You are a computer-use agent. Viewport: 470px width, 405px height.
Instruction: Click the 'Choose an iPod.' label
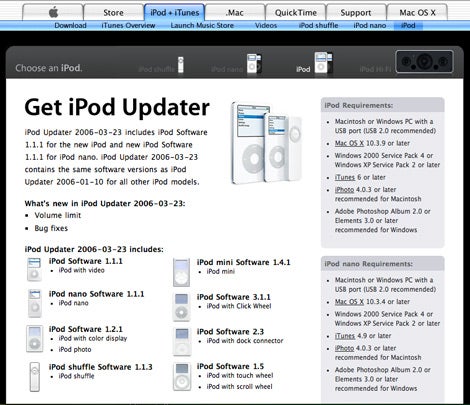click(49, 68)
